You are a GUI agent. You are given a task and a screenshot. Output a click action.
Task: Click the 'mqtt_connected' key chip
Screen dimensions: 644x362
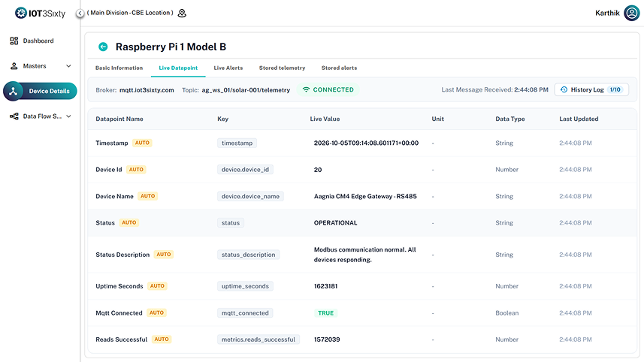(245, 312)
